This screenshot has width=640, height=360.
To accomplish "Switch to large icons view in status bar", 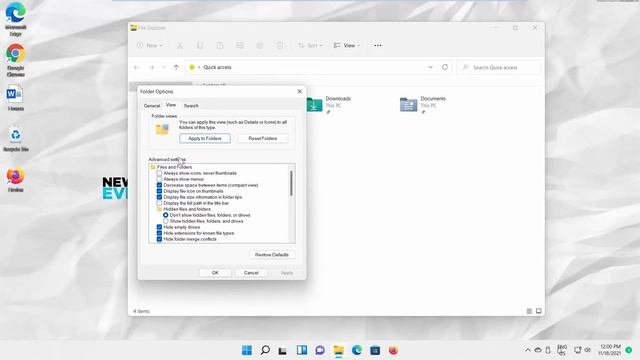I will (x=538, y=311).
